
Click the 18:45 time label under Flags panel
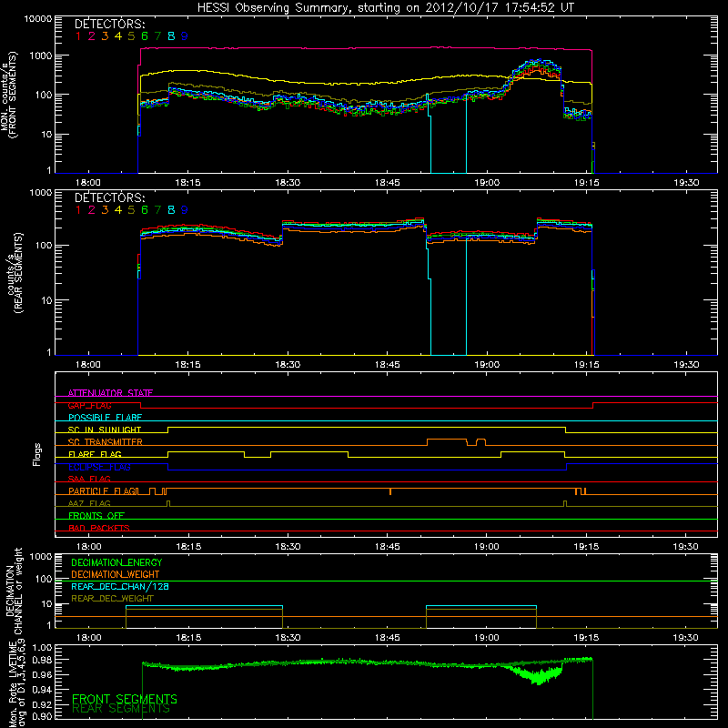(388, 547)
